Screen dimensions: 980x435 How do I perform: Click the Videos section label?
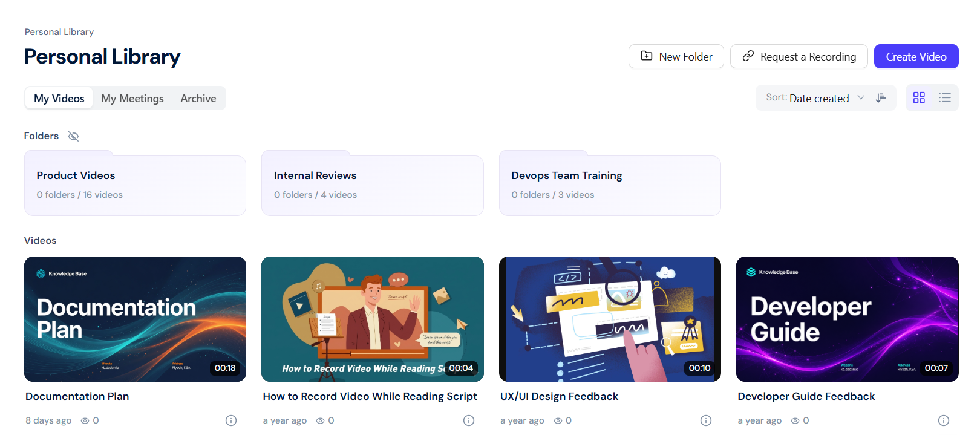tap(40, 240)
